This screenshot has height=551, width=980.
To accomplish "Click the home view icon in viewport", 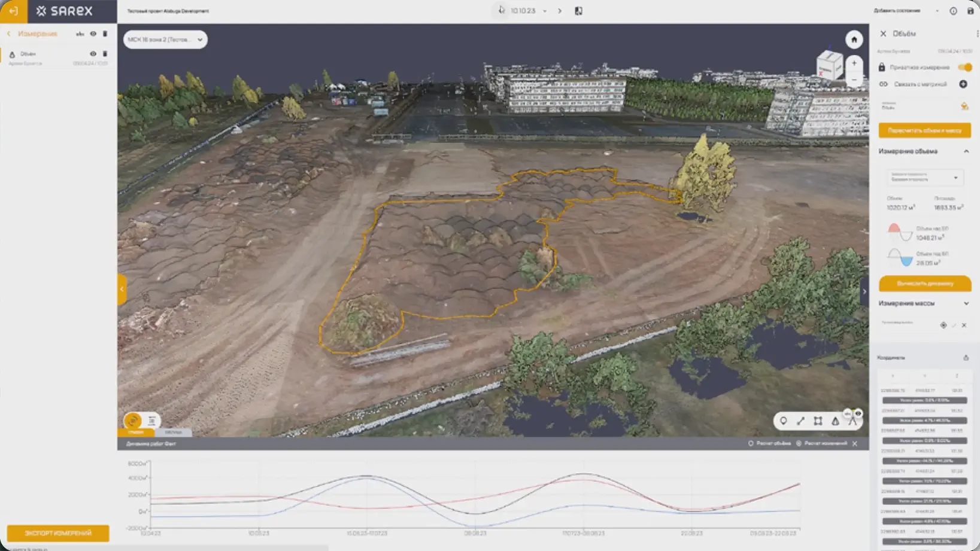I will pos(854,39).
